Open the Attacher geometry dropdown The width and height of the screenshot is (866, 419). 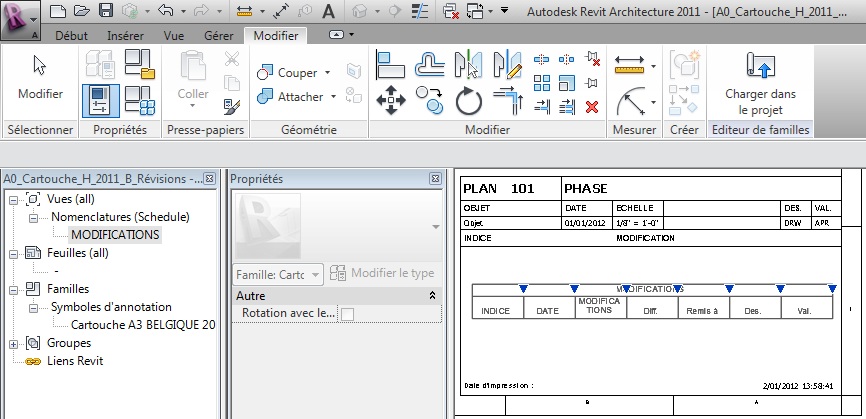click(x=333, y=97)
